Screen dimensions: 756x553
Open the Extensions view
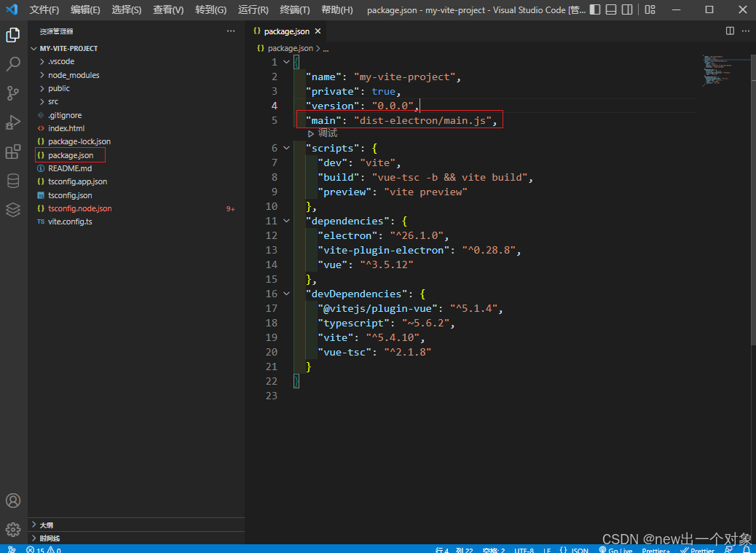coord(13,152)
